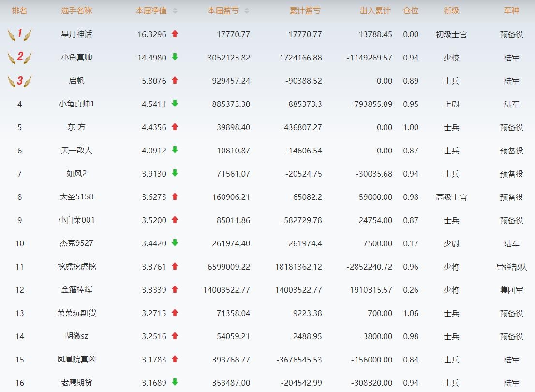Click green down arrow beside 4.0912
Viewport: 535px width, 392px height.
[175, 150]
